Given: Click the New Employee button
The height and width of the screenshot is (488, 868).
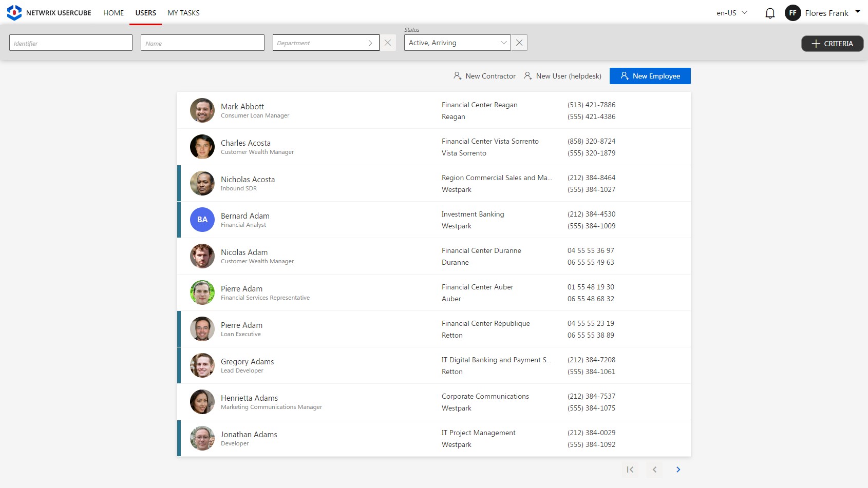Looking at the screenshot, I should 650,75.
